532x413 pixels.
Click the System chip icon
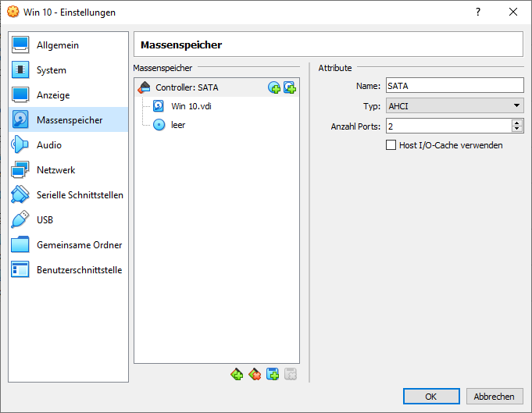(20, 69)
